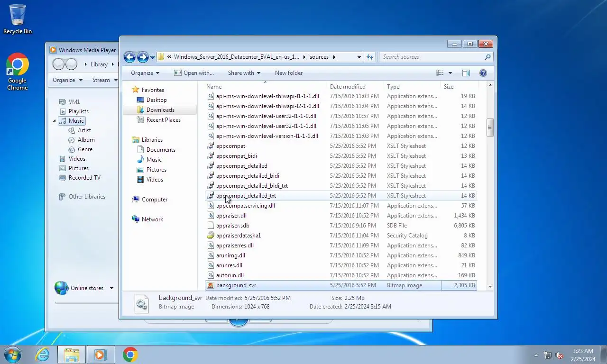The height and width of the screenshot is (364, 607).
Task: Collapse the Music node in Media Player
Action: point(54,121)
